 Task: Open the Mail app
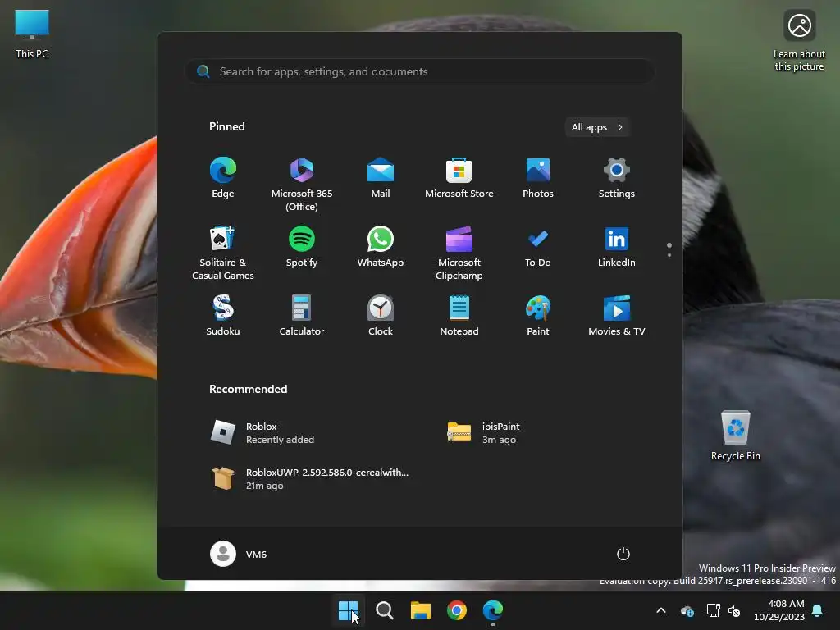click(381, 178)
